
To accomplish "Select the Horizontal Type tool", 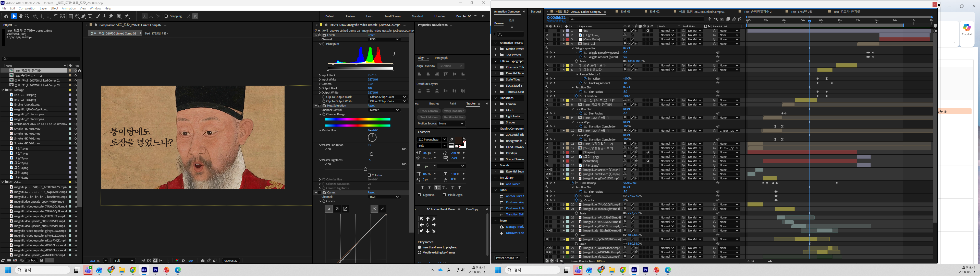I will coord(90,16).
